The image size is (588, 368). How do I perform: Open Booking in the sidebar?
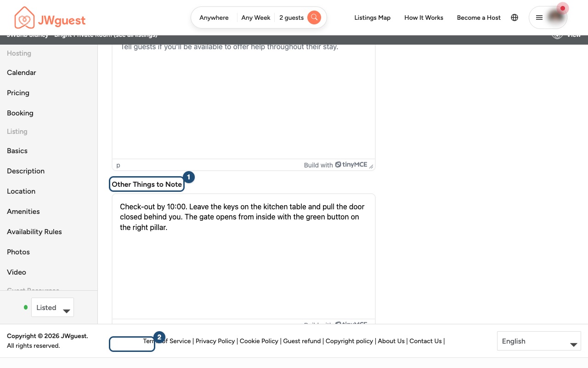point(20,113)
